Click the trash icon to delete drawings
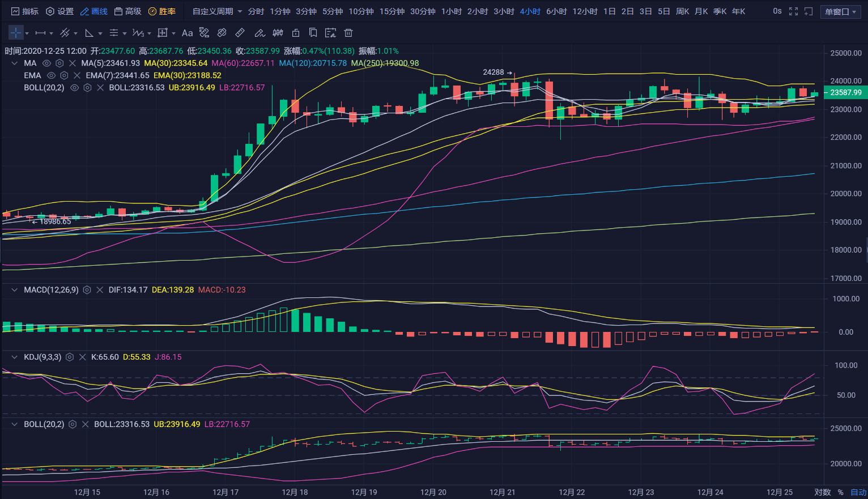The height and width of the screenshot is (499, 868). tap(348, 33)
